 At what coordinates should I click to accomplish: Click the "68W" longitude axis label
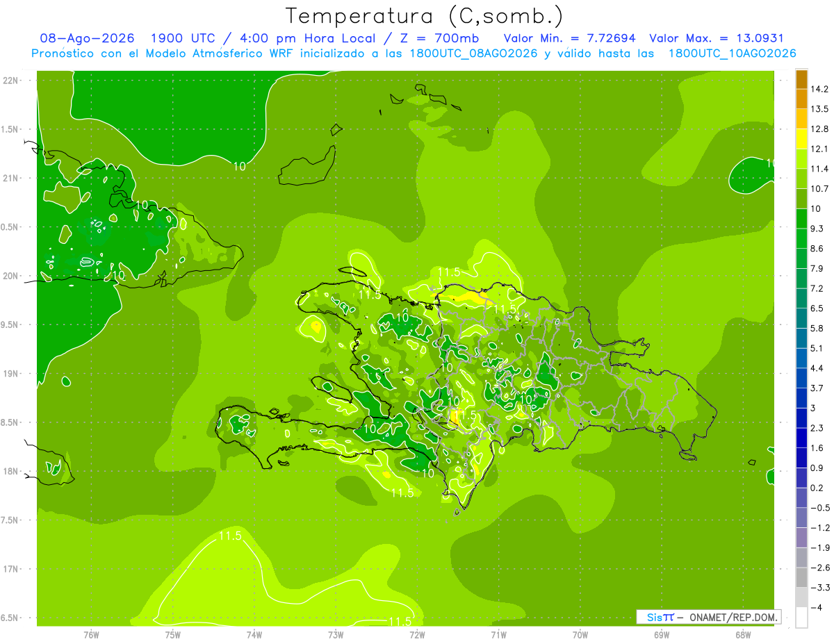742,634
